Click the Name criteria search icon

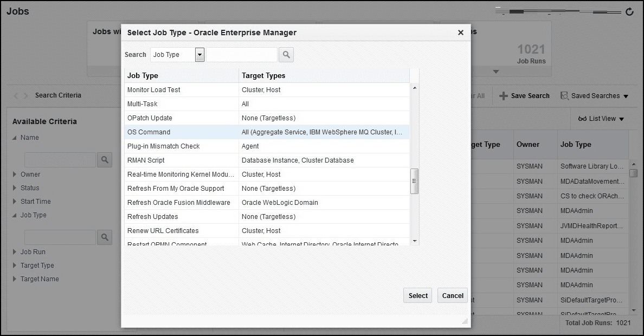pos(105,160)
